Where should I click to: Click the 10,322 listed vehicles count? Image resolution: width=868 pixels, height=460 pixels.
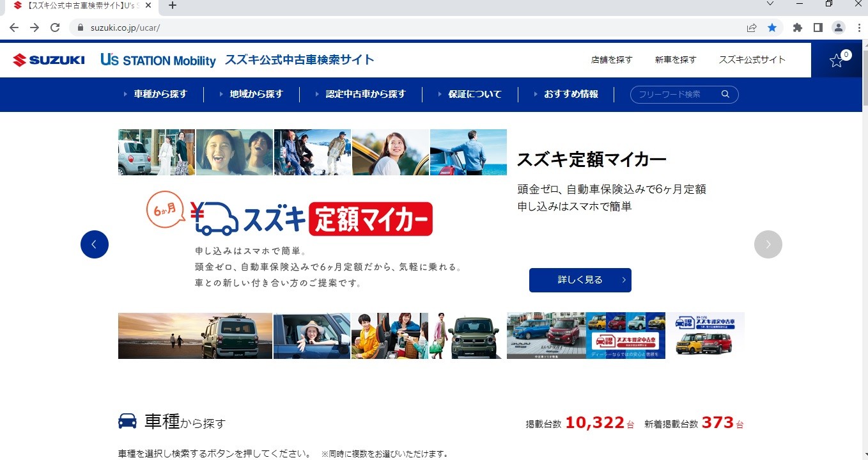tap(594, 423)
